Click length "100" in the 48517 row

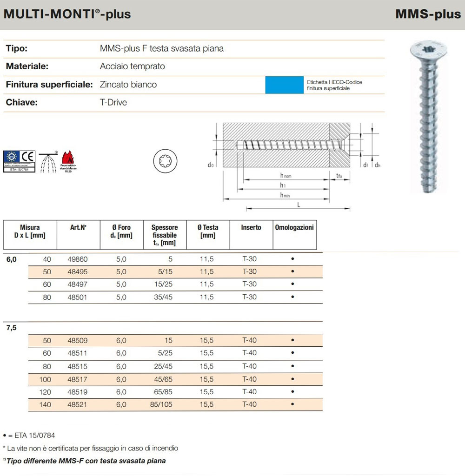click(45, 379)
